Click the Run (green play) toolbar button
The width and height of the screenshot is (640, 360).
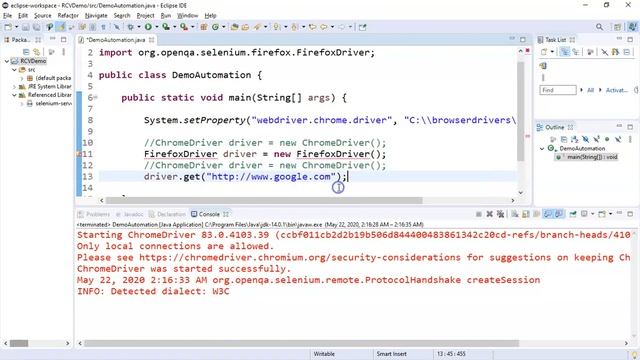(x=148, y=27)
